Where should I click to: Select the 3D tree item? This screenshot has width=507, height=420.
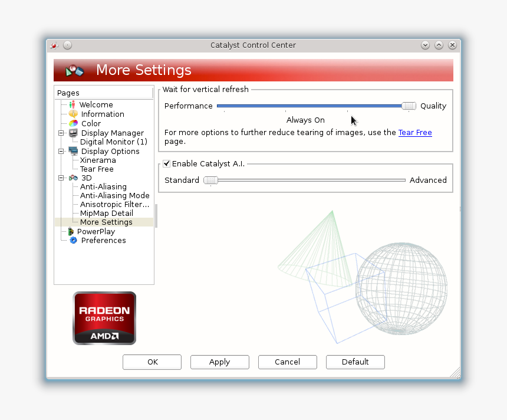click(x=86, y=178)
